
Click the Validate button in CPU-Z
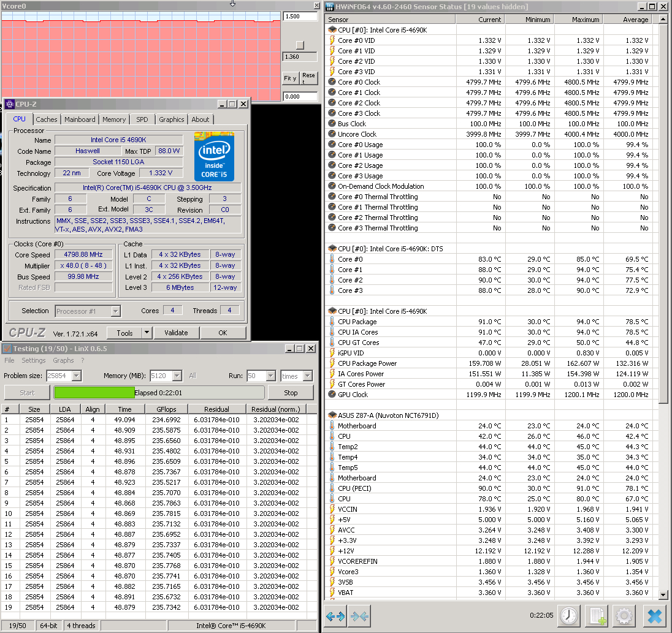(176, 333)
